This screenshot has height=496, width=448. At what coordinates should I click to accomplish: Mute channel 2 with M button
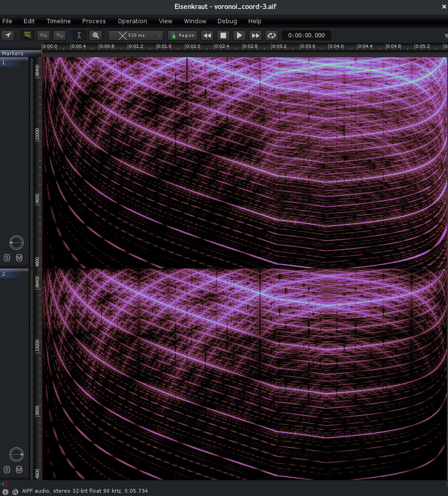[x=19, y=470]
